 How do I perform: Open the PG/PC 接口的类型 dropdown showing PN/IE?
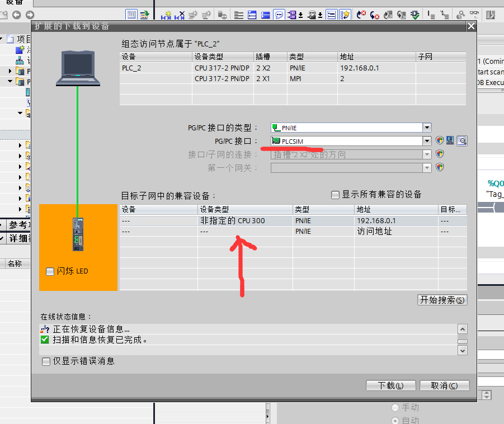[427, 128]
